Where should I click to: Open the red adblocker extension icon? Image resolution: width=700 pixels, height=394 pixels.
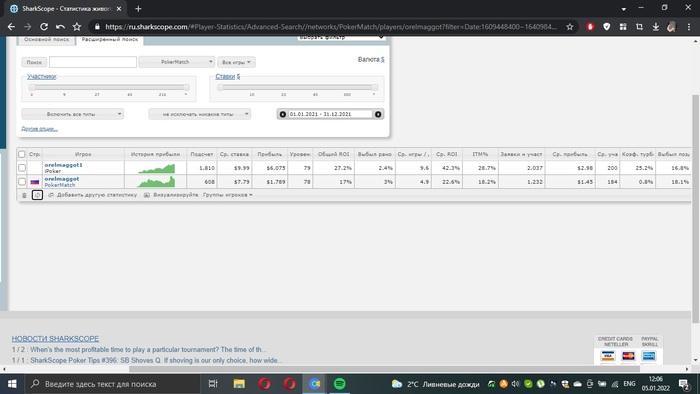(590, 27)
